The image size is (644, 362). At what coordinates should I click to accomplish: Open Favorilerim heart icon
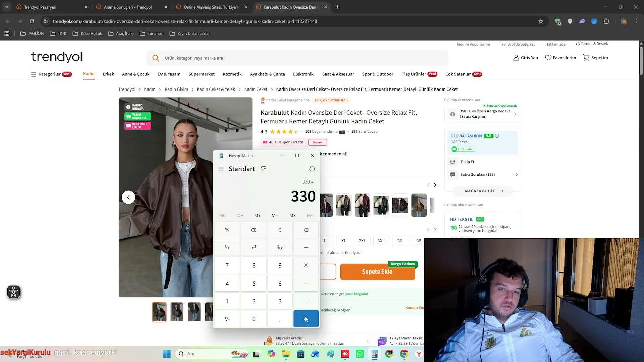coord(548,58)
